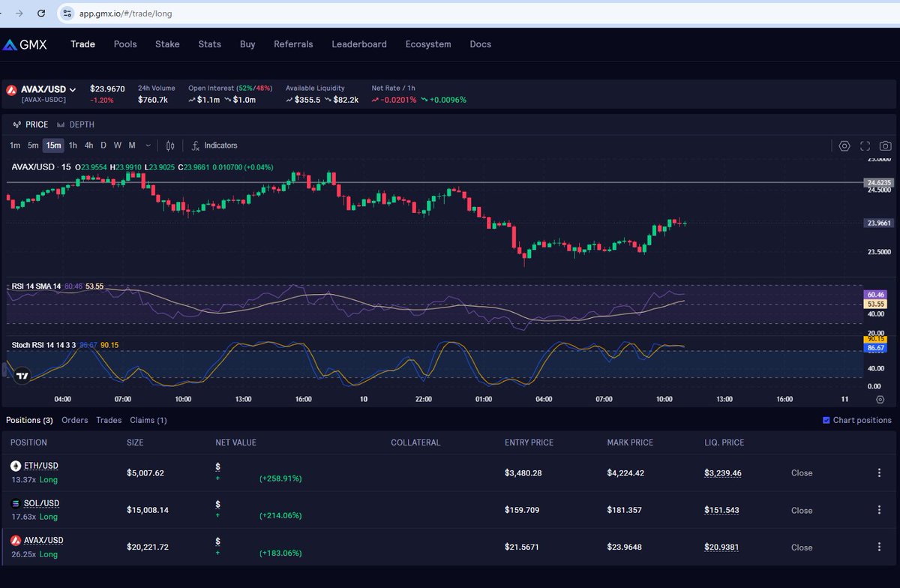This screenshot has height=588, width=900.
Task: Click the TradingView logo on chart
Action: coord(22,376)
